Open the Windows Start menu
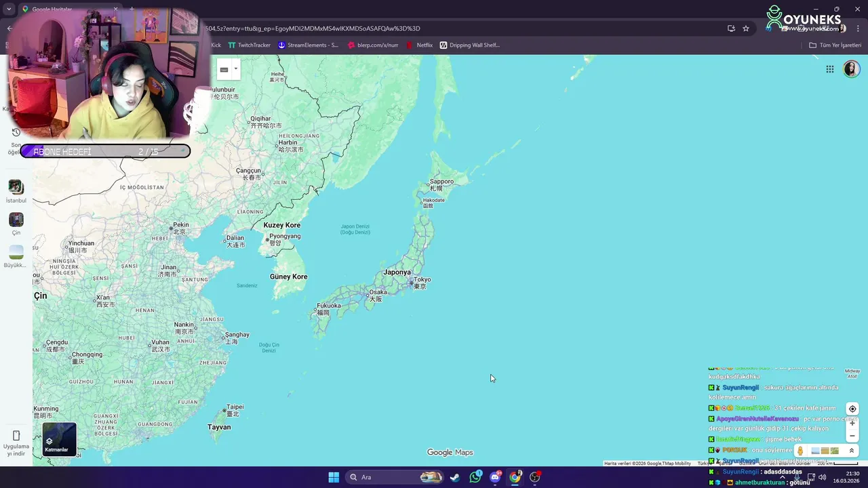This screenshot has width=868, height=488. (x=334, y=477)
